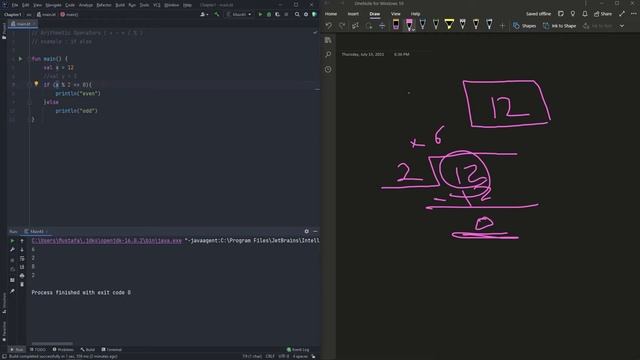
Task: Run with coverage icon in IntelliJ toolbar
Action: [x=277, y=14]
